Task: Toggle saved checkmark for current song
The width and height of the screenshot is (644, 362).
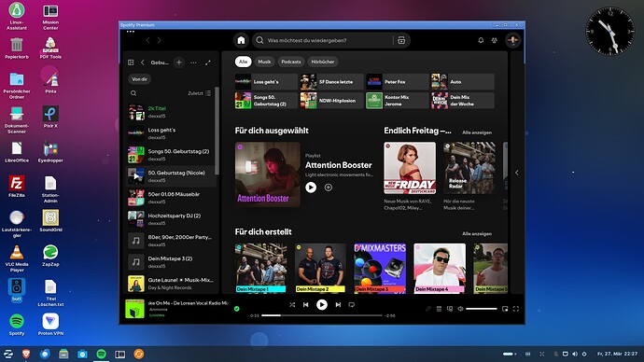Action: click(x=236, y=309)
